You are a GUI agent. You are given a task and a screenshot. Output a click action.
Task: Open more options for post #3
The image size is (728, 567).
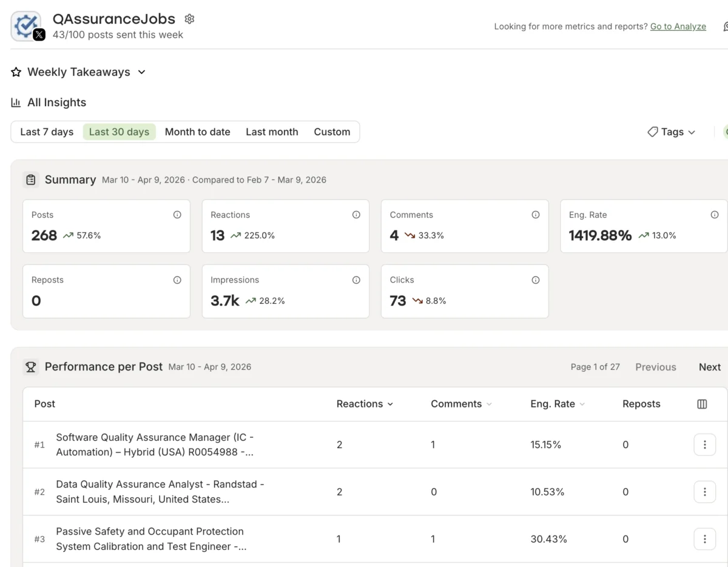(704, 539)
